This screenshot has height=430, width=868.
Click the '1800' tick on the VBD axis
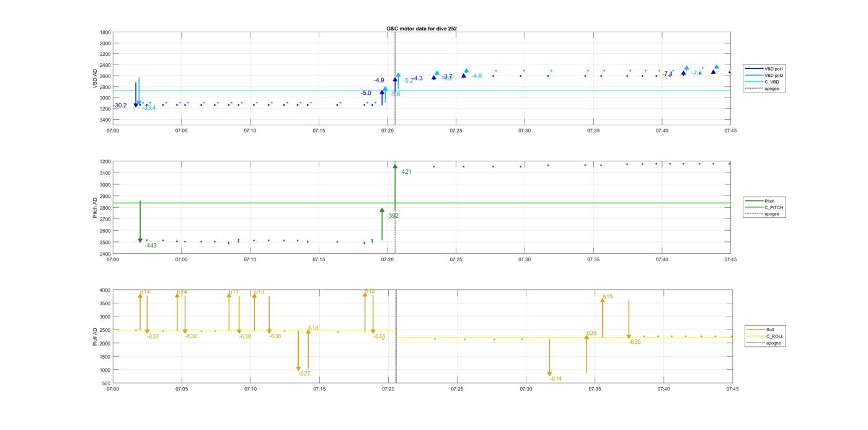[105, 32]
